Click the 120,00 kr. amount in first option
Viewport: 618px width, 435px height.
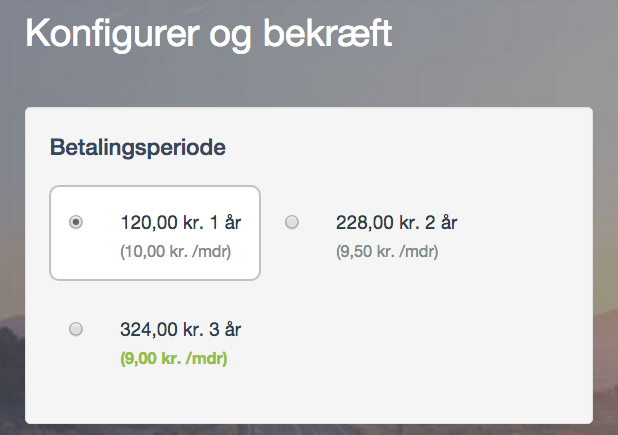click(162, 223)
